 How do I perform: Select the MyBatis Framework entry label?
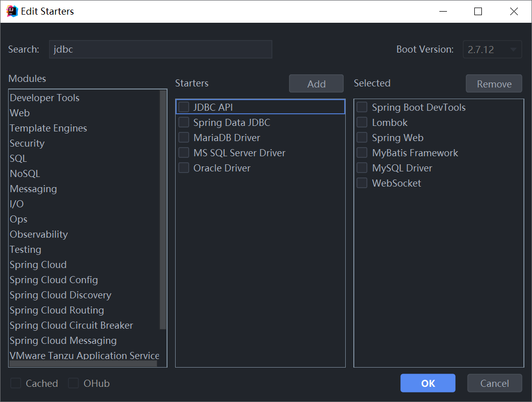tap(415, 153)
